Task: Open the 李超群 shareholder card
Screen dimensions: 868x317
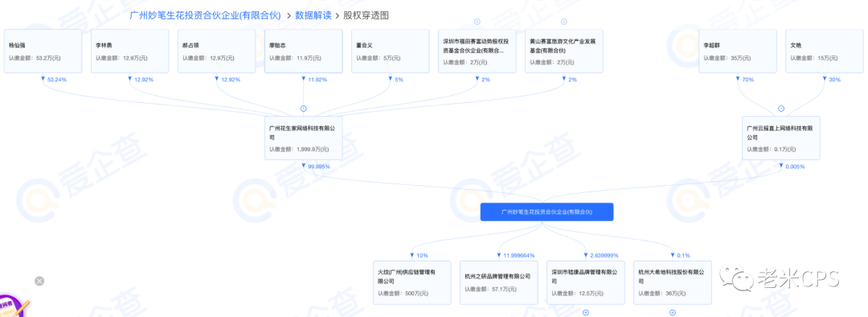Action: [x=737, y=51]
